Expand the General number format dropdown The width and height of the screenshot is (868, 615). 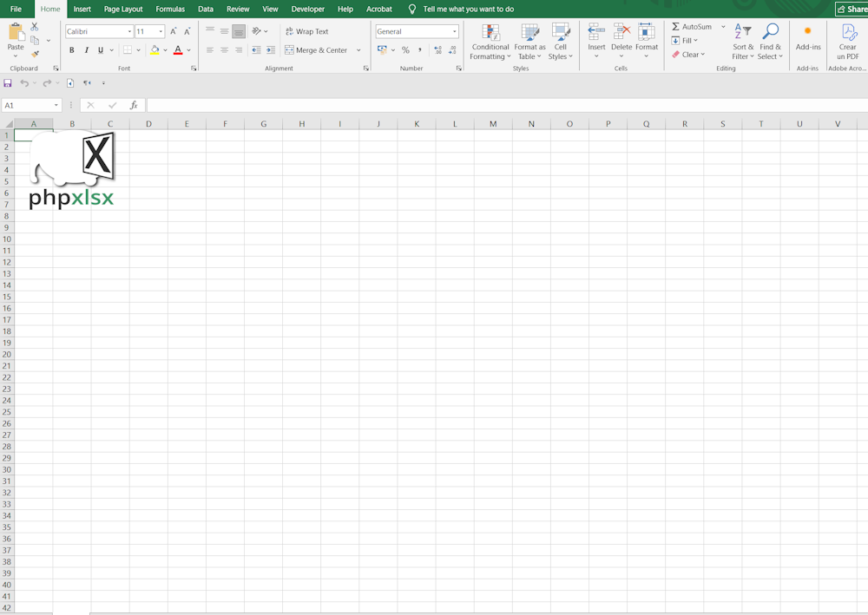pyautogui.click(x=454, y=32)
